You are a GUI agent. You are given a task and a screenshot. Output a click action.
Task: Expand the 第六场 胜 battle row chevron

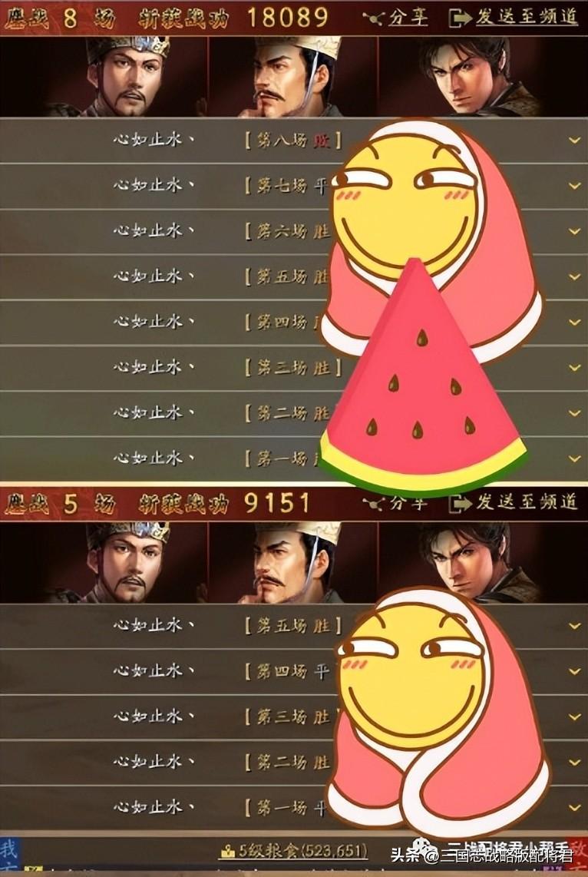(575, 231)
